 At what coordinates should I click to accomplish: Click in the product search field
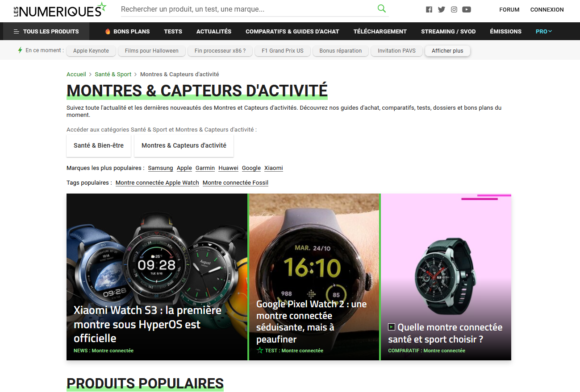tap(248, 9)
